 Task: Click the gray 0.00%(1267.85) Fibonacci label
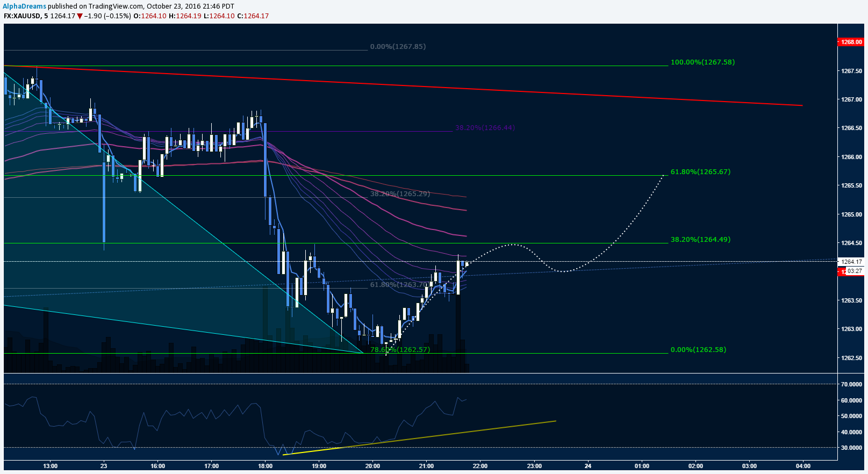(398, 47)
